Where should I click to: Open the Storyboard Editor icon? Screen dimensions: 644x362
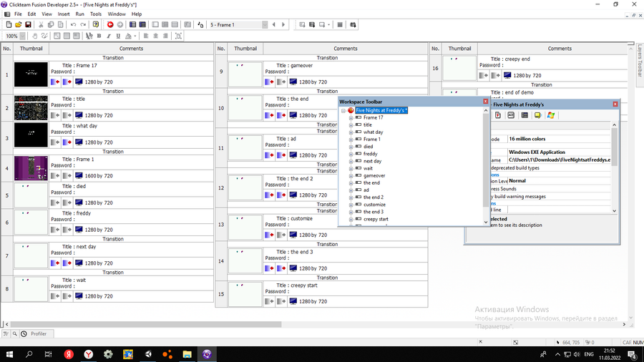[132, 24]
